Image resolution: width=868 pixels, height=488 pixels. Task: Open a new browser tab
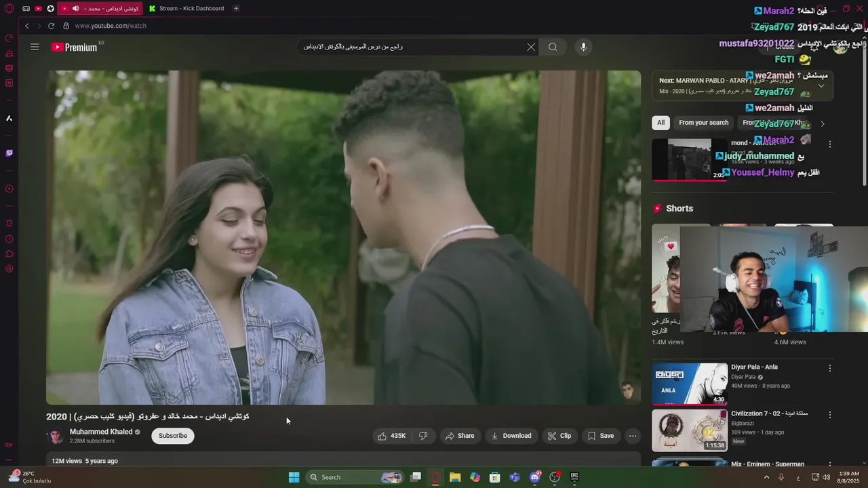click(x=236, y=9)
